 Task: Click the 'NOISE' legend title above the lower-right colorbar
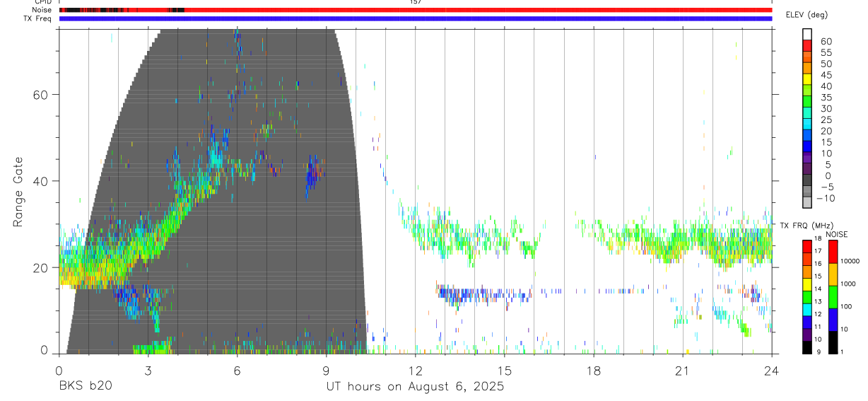coord(837,234)
